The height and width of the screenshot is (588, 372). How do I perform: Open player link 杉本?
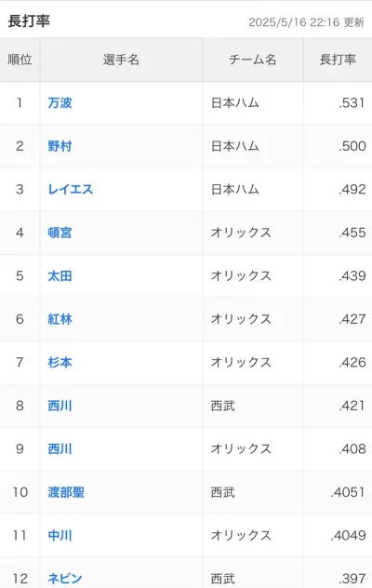coord(60,362)
